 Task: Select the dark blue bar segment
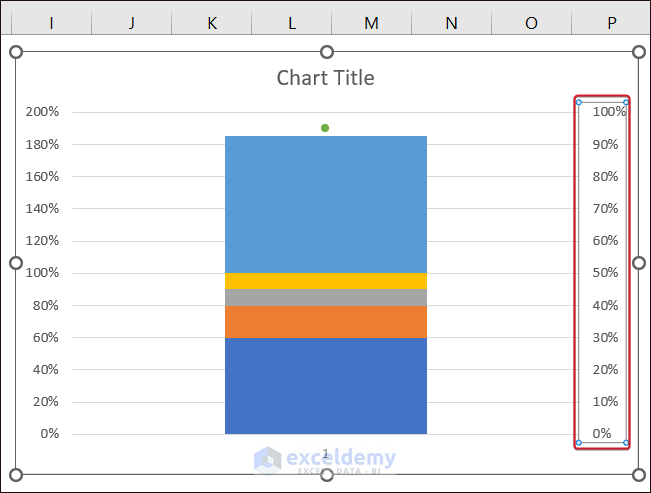point(325,385)
